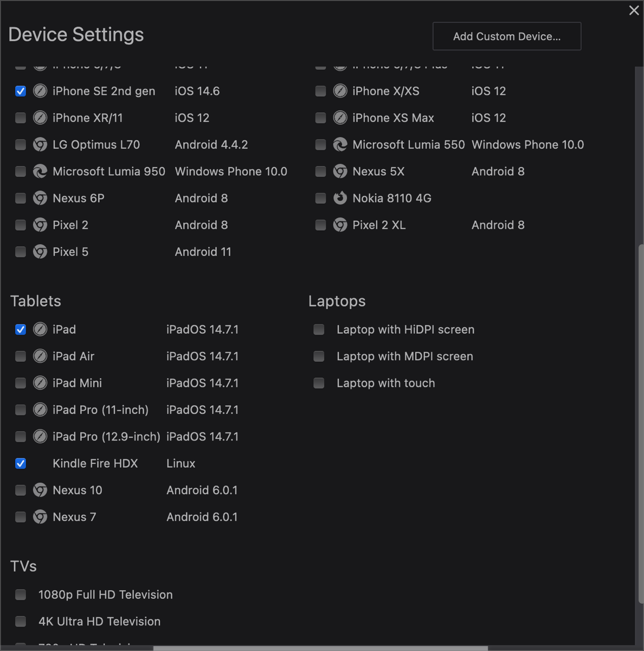644x651 pixels.
Task: Click the Safari icon beside iPhone XR/11
Action: point(40,118)
